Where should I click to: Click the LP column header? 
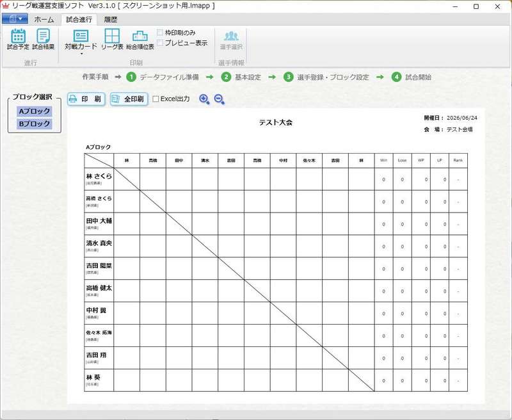tap(440, 160)
